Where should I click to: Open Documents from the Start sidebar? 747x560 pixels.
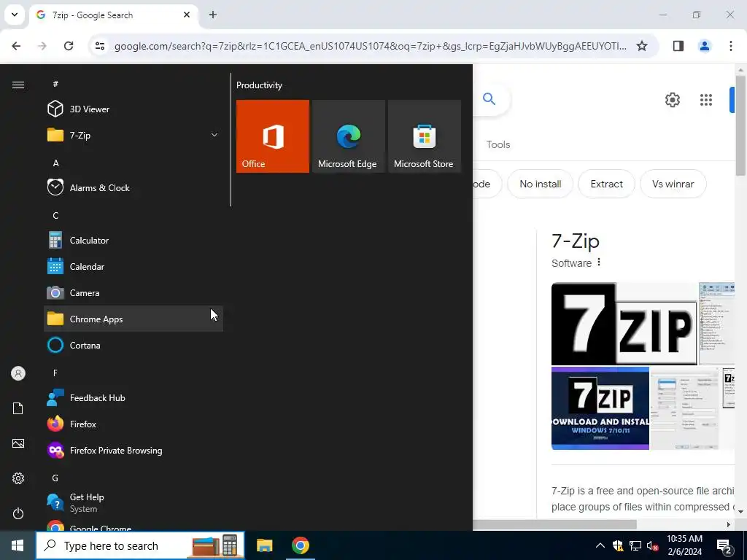[18, 408]
